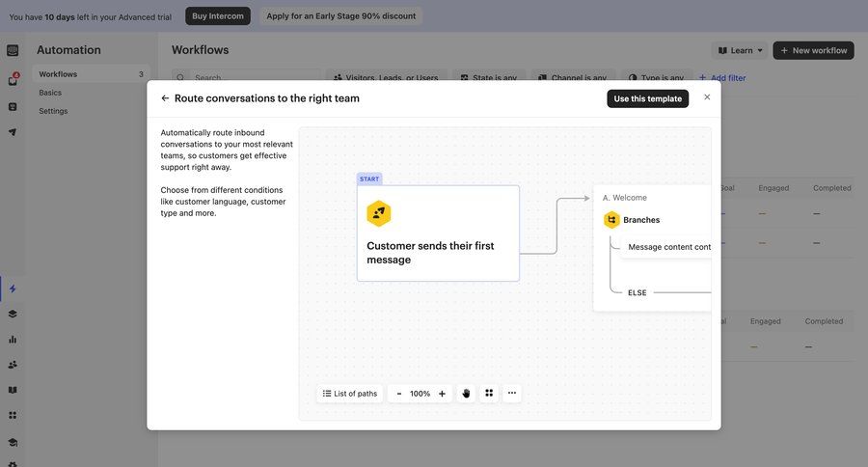Select the hand pan tool
Image resolution: width=868 pixels, height=467 pixels.
coord(466,394)
